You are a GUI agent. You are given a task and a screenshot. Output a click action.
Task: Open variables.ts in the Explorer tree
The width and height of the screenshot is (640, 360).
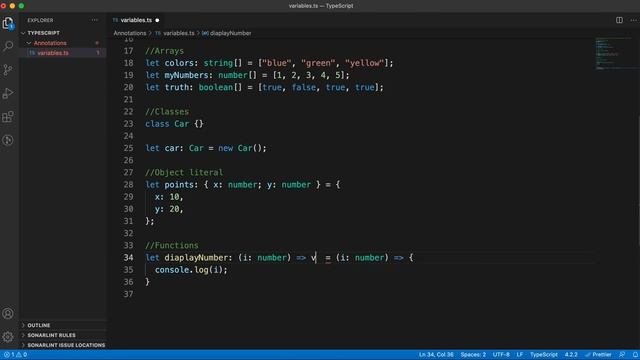(x=53, y=53)
